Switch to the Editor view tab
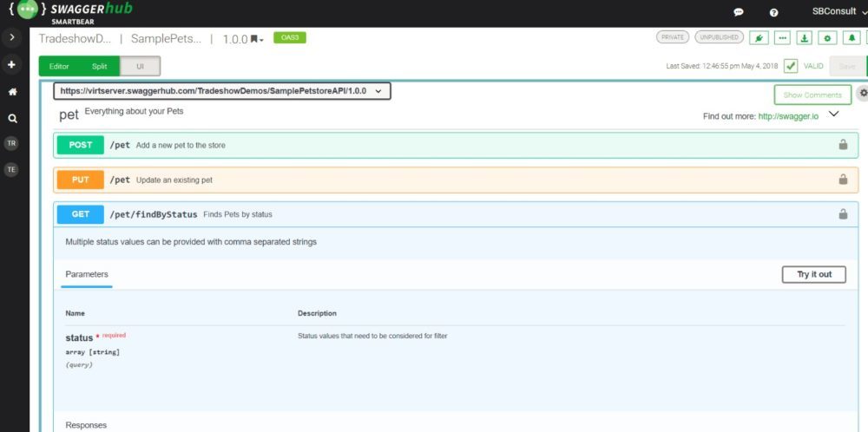 click(59, 66)
